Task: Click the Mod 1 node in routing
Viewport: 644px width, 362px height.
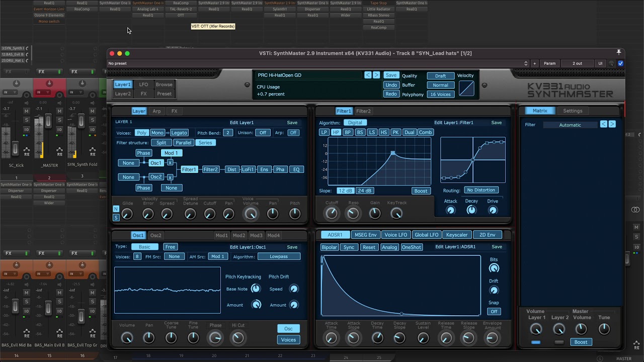Action: [x=171, y=153]
